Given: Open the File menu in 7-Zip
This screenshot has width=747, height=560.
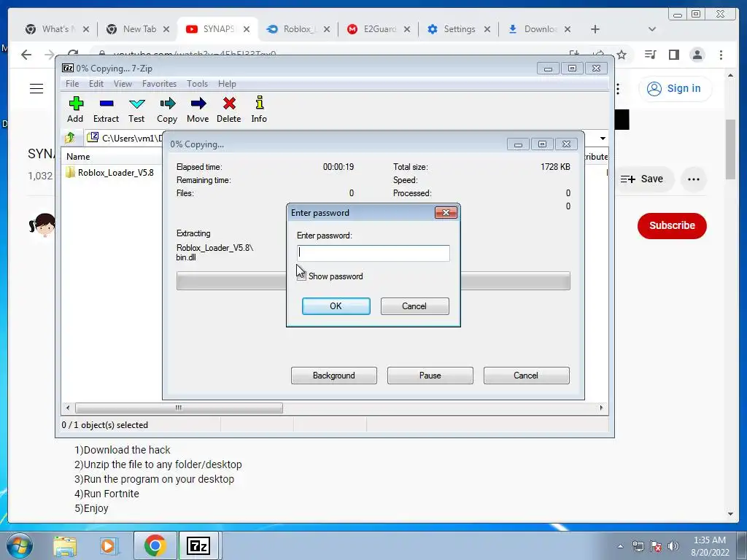Looking at the screenshot, I should (72, 83).
